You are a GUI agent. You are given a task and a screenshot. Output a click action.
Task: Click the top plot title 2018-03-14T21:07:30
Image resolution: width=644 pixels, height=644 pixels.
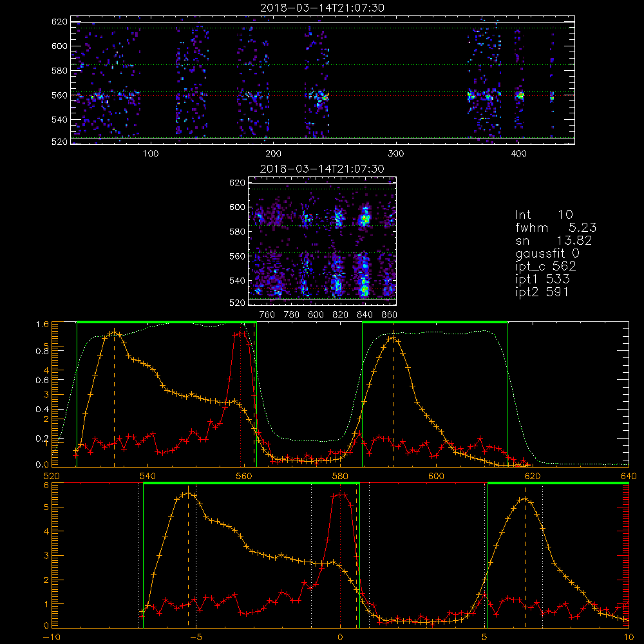323,7
